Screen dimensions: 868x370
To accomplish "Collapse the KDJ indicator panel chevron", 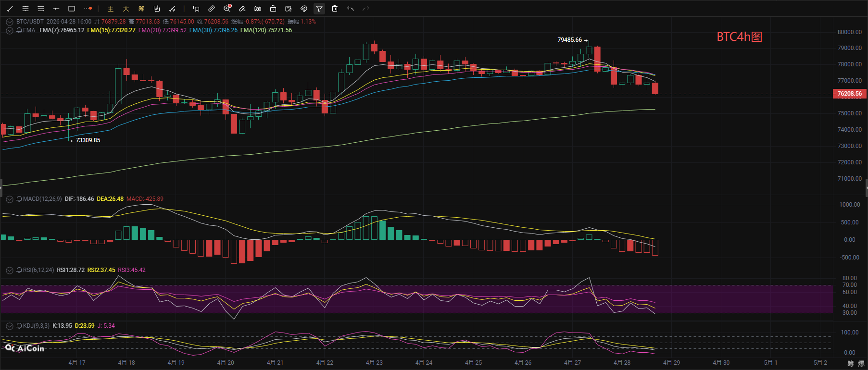I will point(10,326).
